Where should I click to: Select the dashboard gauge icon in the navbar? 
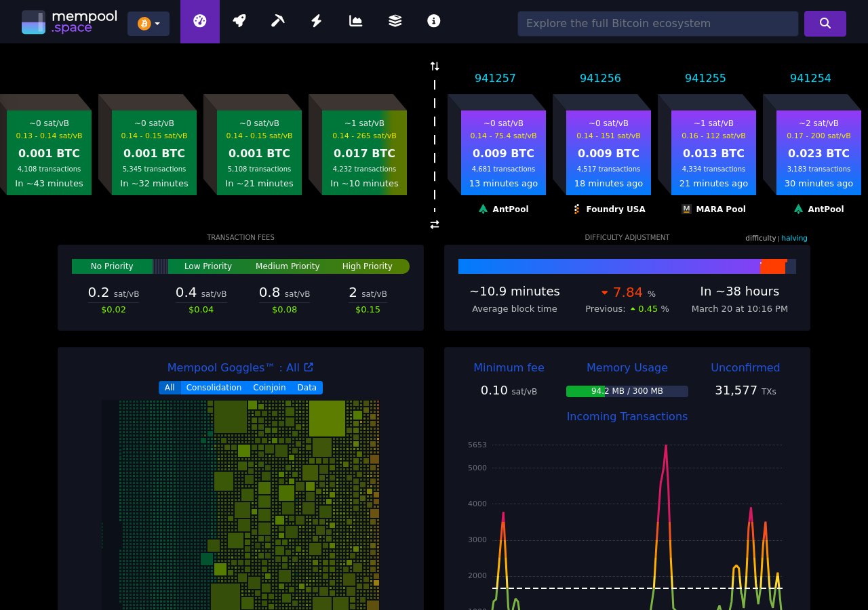point(199,21)
